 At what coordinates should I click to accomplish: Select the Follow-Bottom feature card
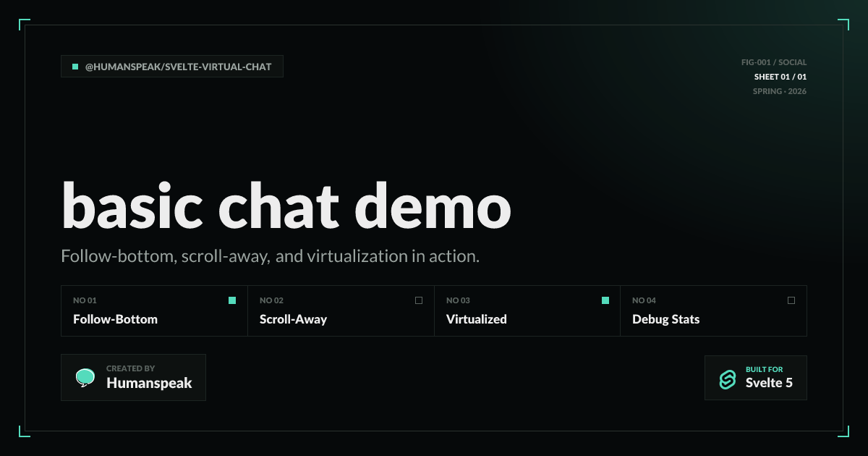154,311
